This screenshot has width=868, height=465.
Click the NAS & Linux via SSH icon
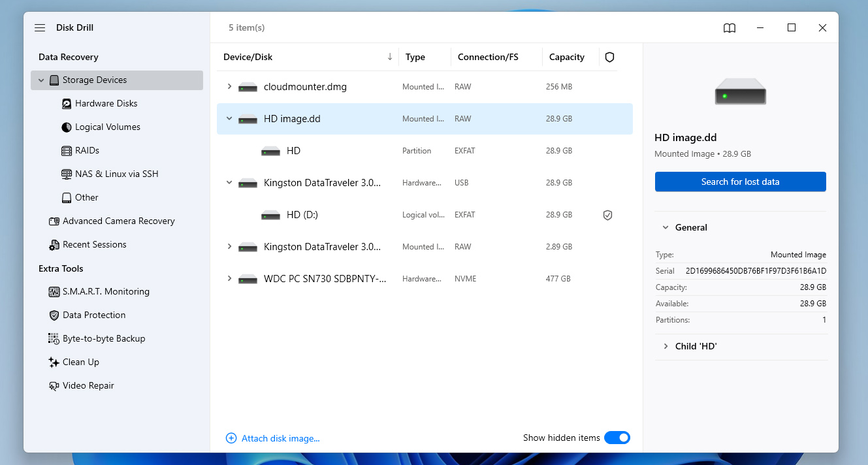[x=67, y=174]
